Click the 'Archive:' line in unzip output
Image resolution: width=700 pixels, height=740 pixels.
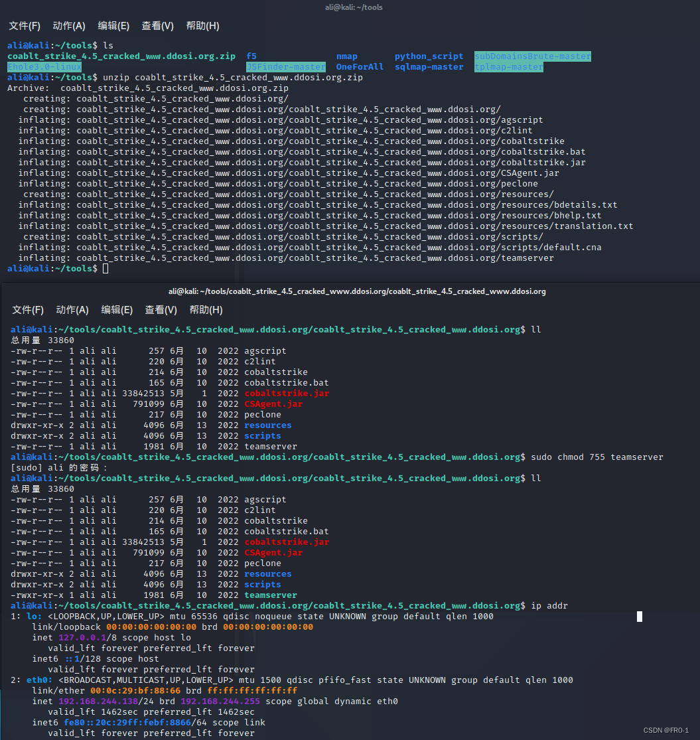[148, 88]
